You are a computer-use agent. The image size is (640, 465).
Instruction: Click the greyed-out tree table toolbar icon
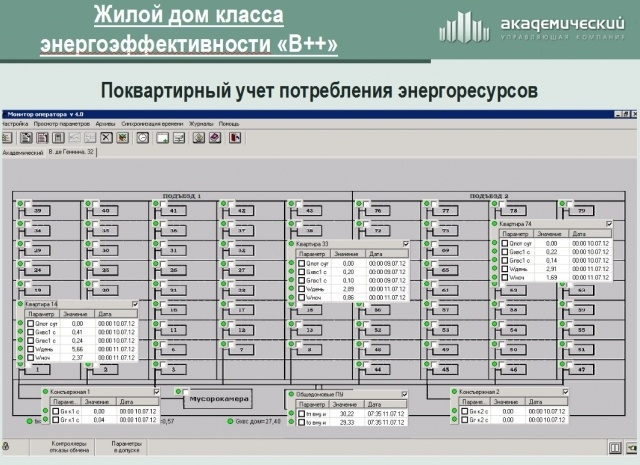pos(90,138)
